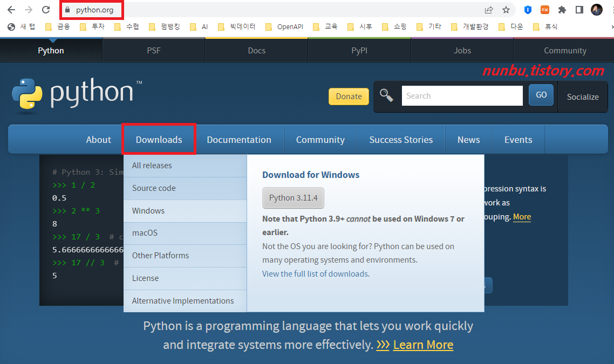The image size is (614, 364).
Task: Open the About navigation menu
Action: (99, 140)
